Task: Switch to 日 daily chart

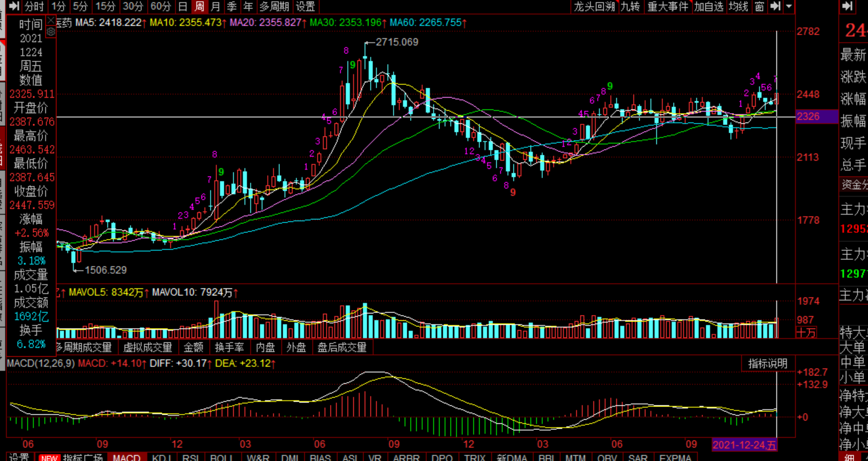Action: [x=183, y=7]
